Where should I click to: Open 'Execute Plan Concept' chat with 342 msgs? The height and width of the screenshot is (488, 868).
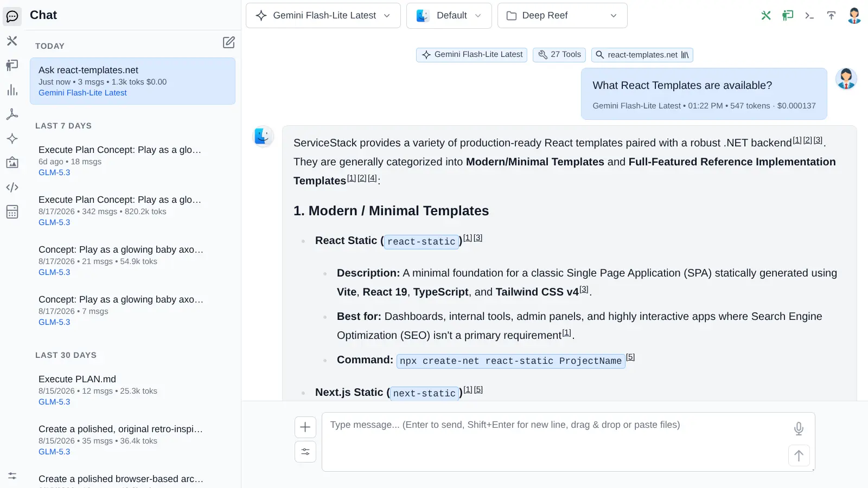coord(132,210)
